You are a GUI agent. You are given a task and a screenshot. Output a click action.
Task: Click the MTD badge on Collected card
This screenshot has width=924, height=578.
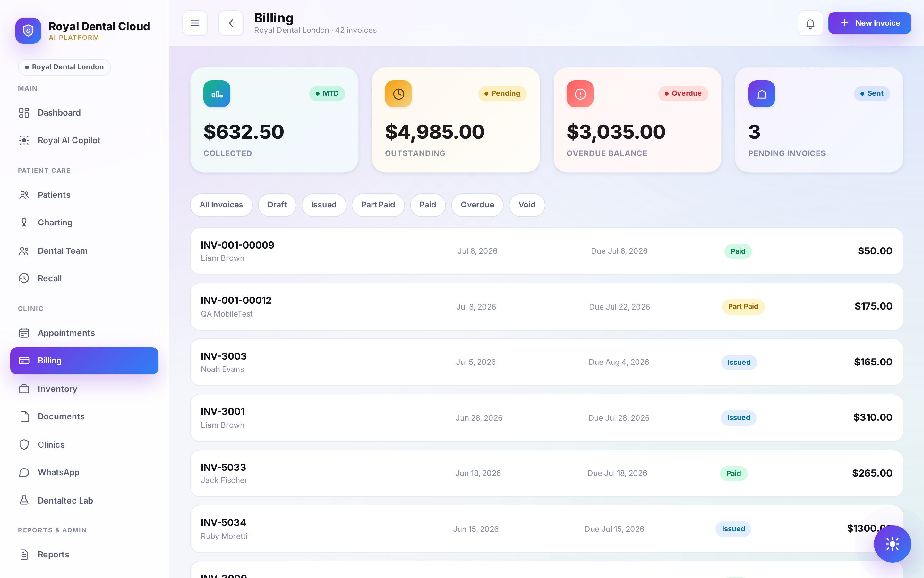tap(327, 94)
